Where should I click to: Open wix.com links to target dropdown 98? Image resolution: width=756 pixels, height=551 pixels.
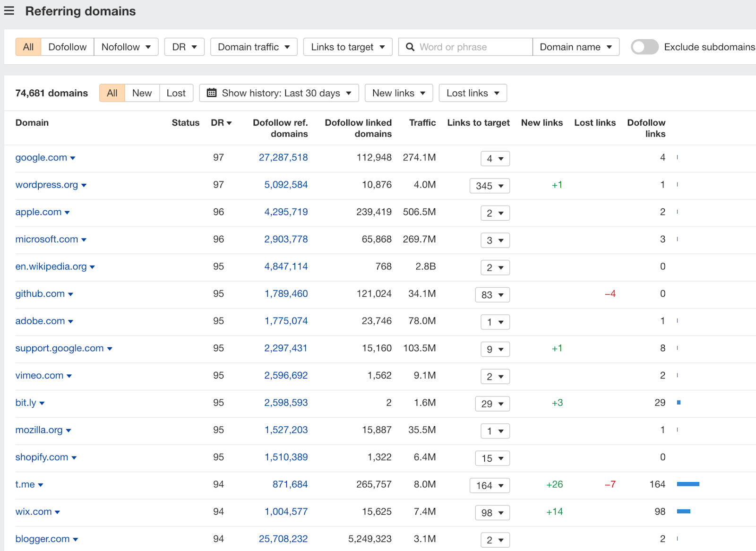492,513
